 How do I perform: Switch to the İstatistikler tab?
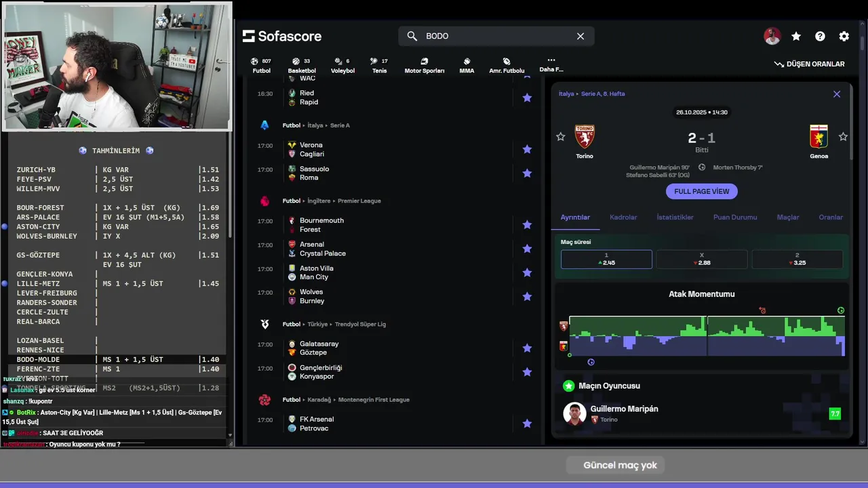click(675, 218)
